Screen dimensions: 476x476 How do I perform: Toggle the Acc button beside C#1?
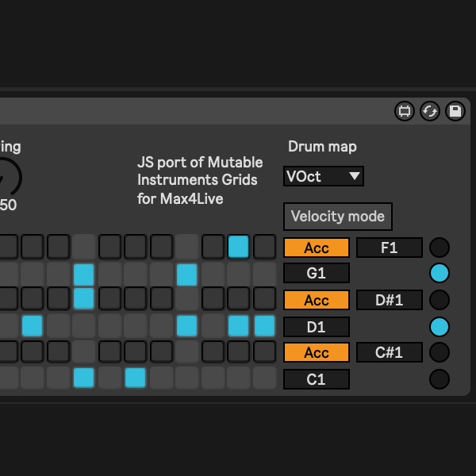pyautogui.click(x=317, y=352)
